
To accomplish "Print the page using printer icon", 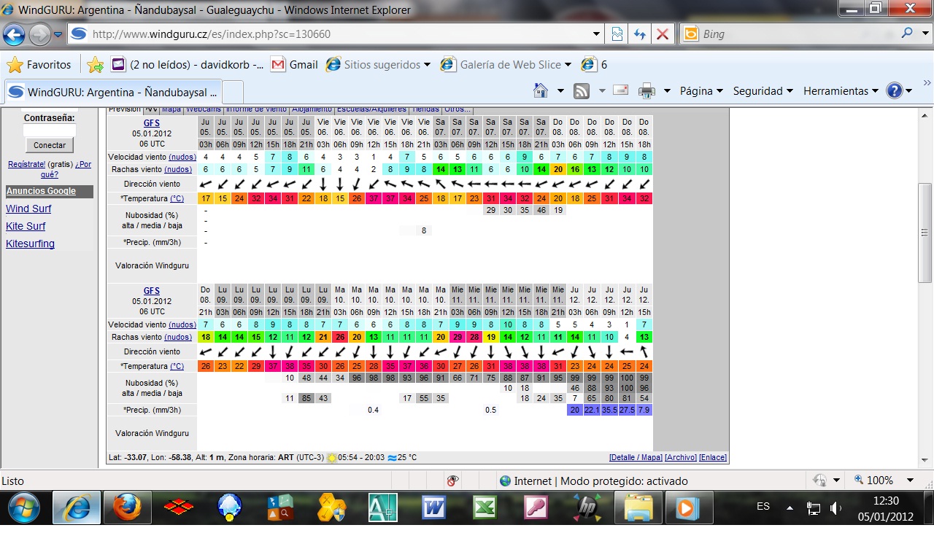I will pos(647,91).
